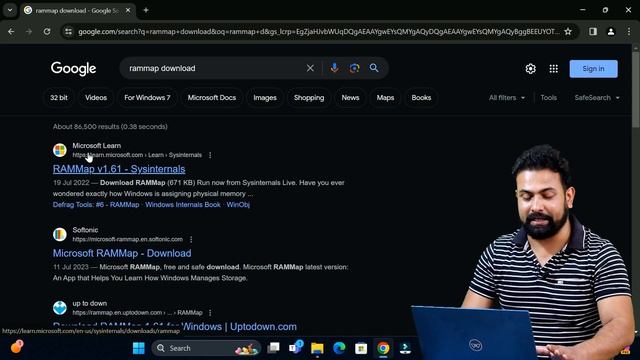Open Task View from taskbar
Viewport: 640px width, 360px height.
tap(273, 348)
